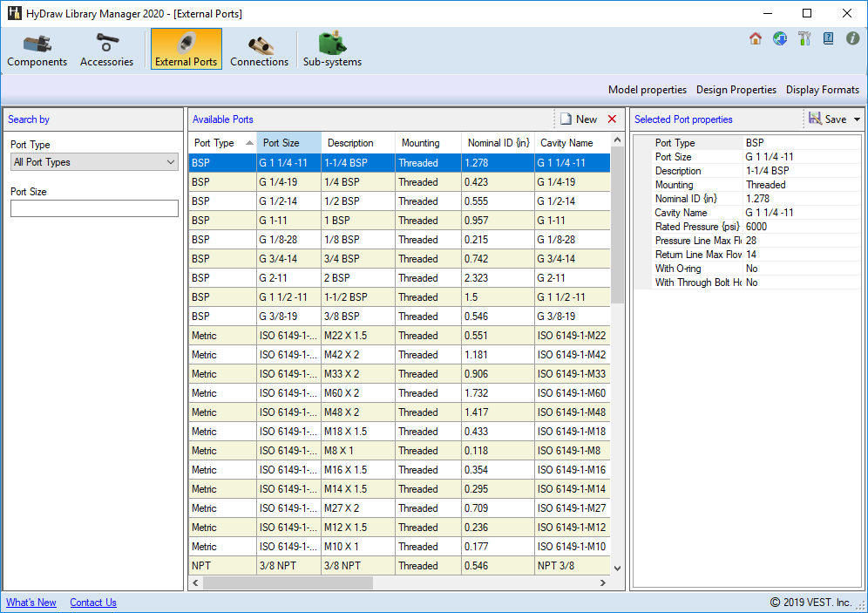The image size is (868, 613).
Task: Select the G 1-11 port size cell
Action: click(289, 221)
